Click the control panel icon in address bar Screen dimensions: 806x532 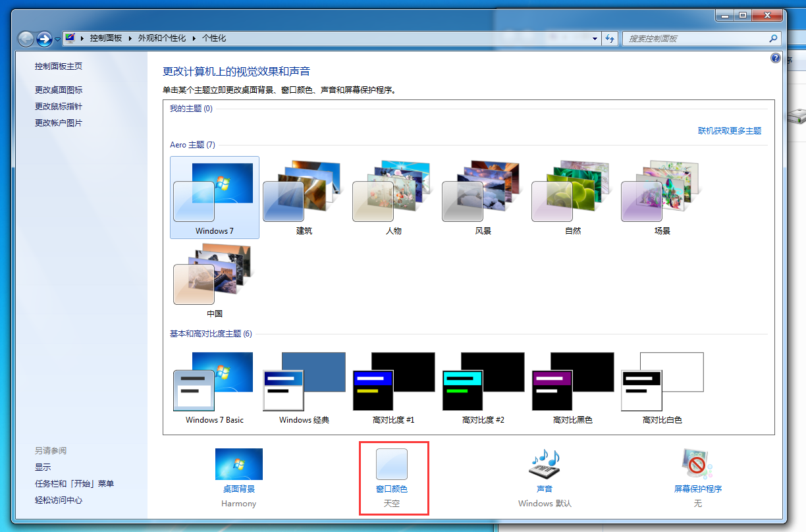pyautogui.click(x=70, y=38)
